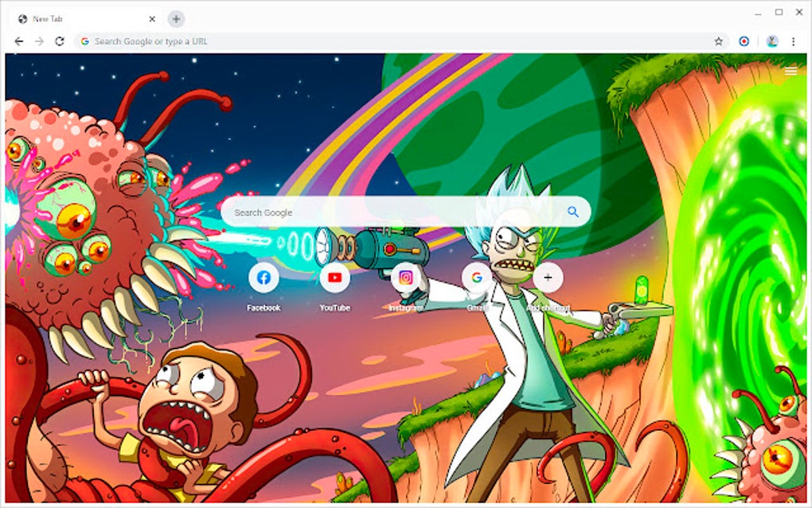Click the Search Google box on page
This screenshot has height=508, width=812.
click(x=405, y=212)
